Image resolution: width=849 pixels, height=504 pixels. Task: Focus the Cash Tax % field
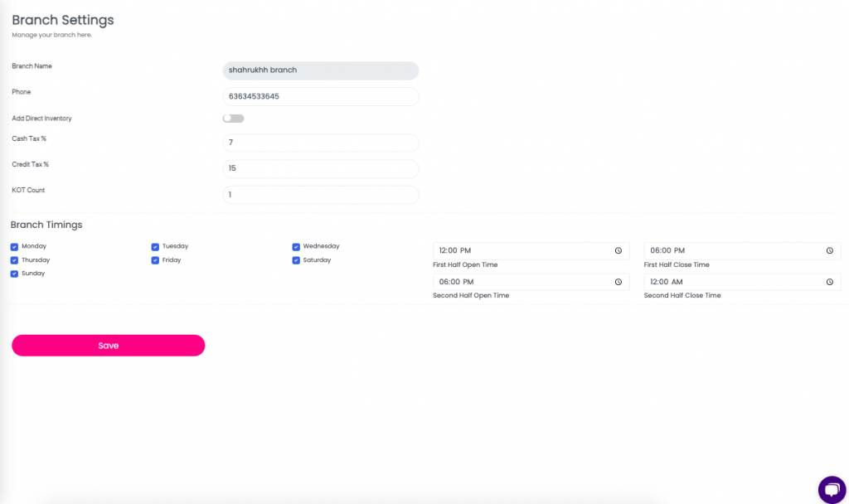[x=320, y=143]
